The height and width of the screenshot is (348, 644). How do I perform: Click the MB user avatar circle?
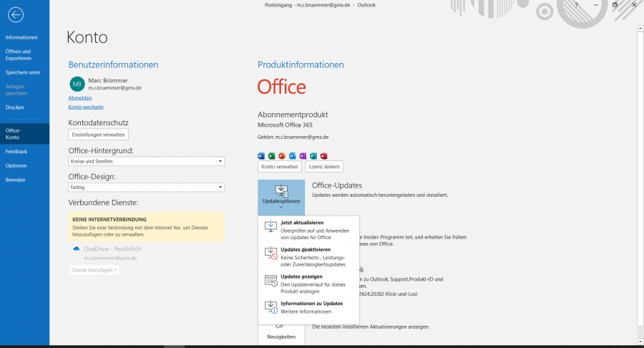(x=77, y=84)
